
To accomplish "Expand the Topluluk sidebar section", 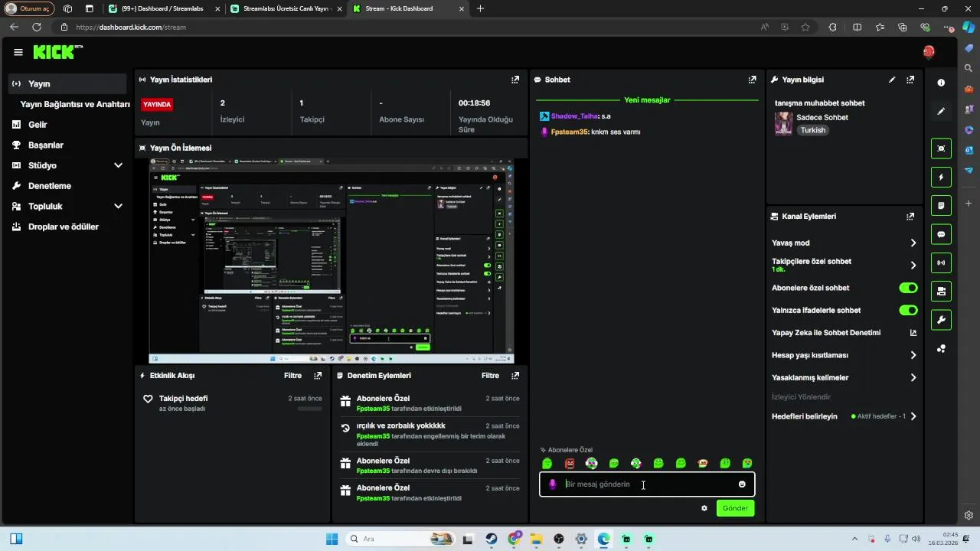I will (x=119, y=207).
